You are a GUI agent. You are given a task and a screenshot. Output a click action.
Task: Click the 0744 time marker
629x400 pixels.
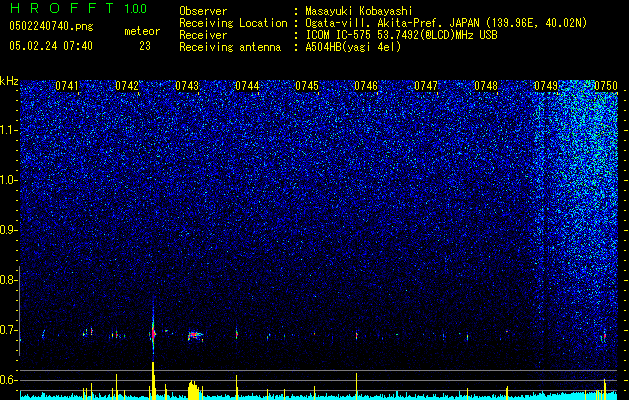247,86
